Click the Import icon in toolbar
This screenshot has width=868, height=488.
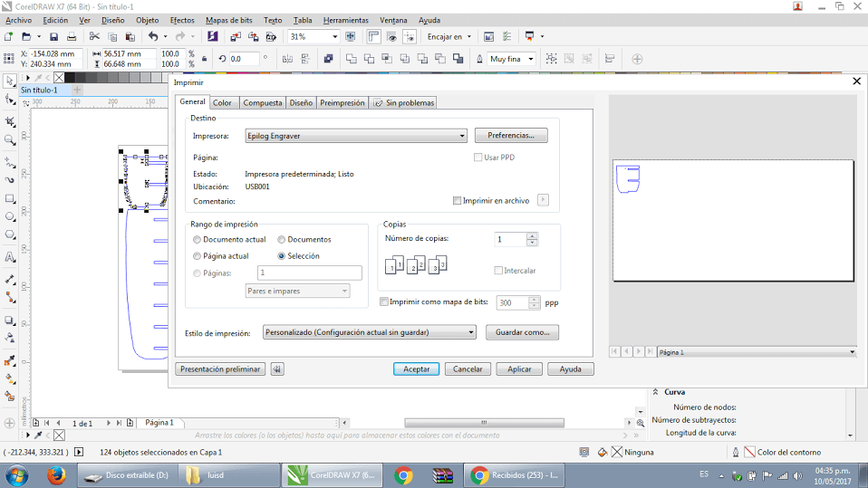236,36
